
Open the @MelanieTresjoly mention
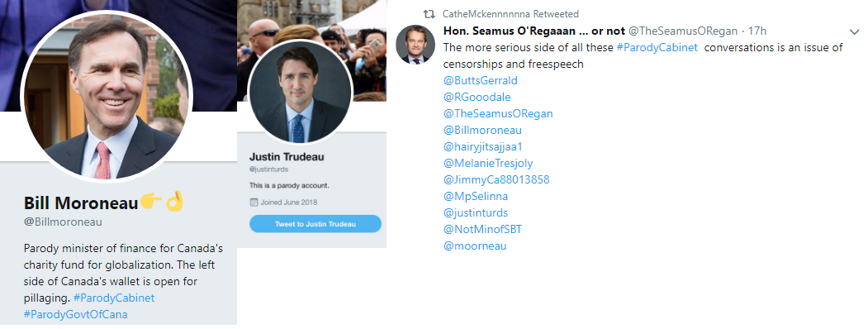point(488,164)
